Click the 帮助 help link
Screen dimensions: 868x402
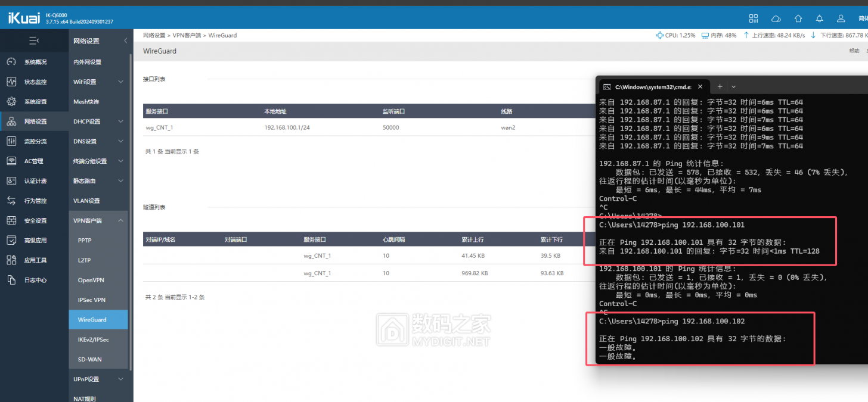[854, 51]
